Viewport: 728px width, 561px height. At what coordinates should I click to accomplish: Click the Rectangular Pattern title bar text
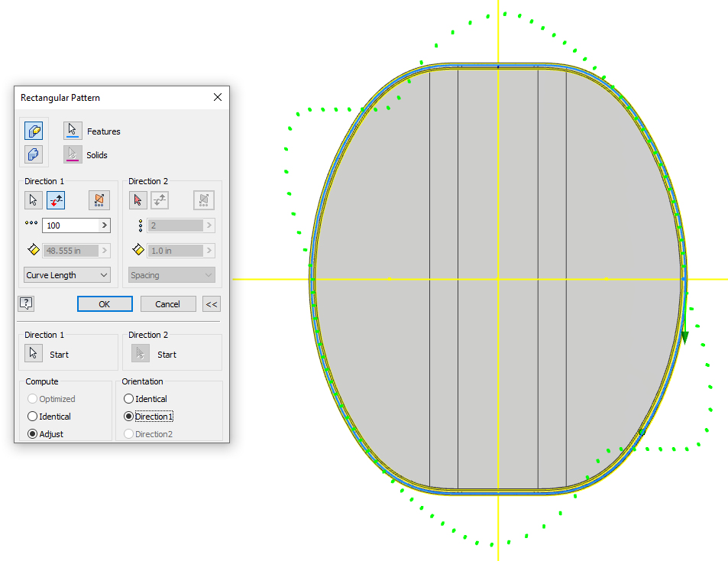tap(60, 98)
